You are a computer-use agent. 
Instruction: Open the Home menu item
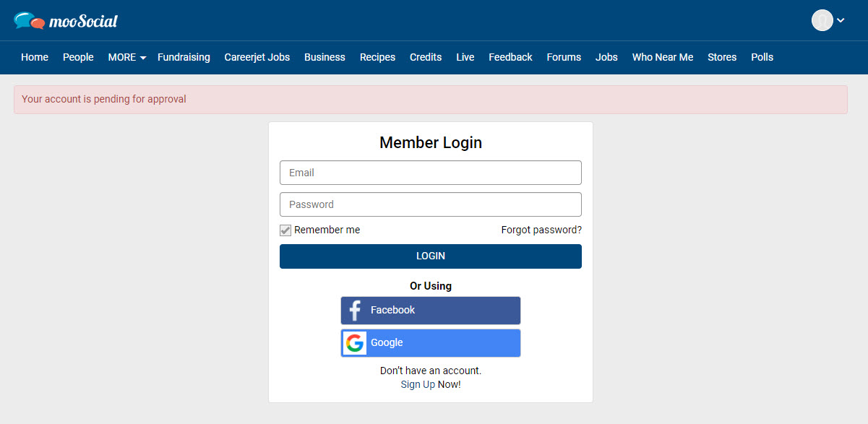click(35, 57)
